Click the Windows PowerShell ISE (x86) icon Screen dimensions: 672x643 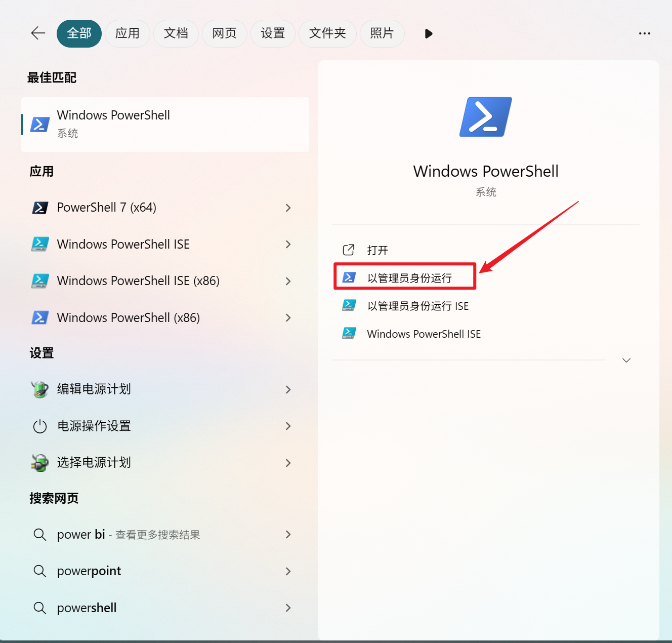point(40,280)
